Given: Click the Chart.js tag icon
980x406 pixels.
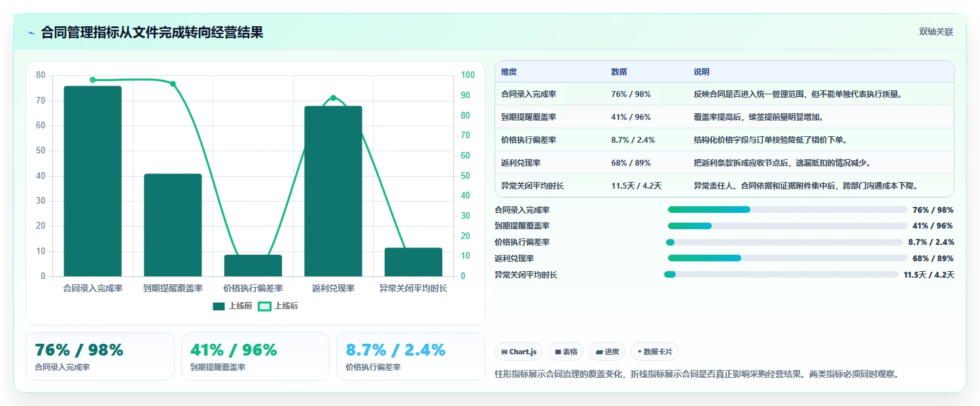Looking at the screenshot, I should [x=504, y=352].
